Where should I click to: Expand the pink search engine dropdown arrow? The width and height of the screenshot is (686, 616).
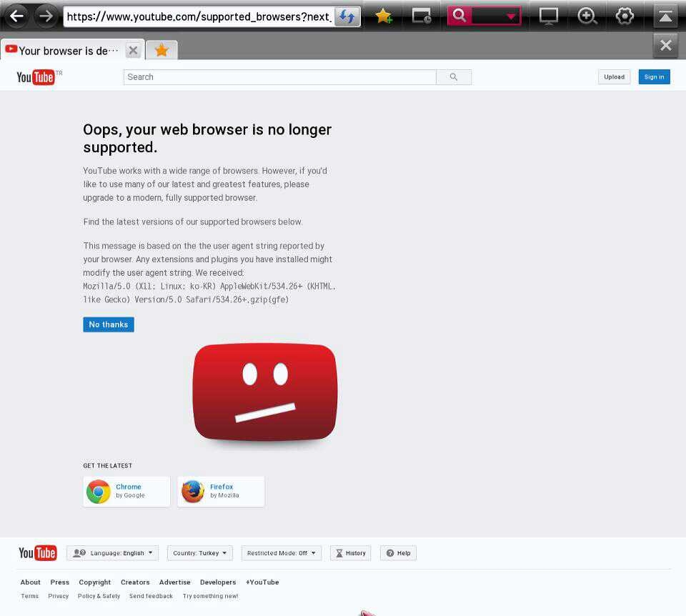tap(510, 16)
